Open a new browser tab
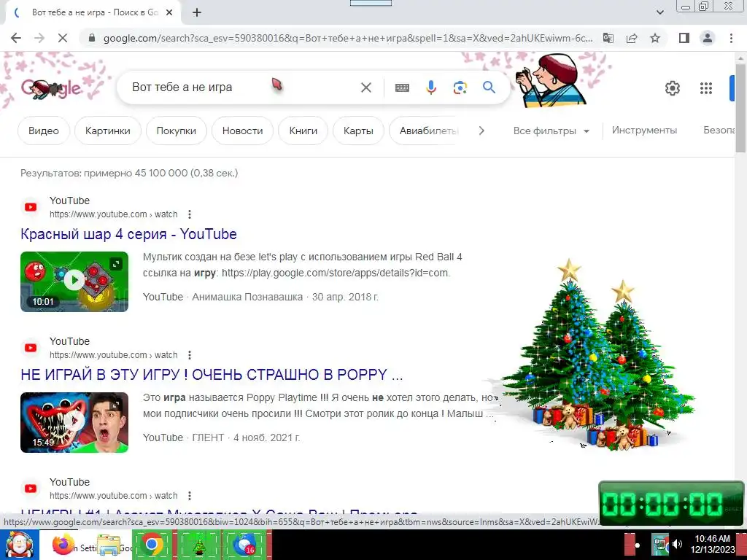This screenshot has width=747, height=560. point(197,13)
